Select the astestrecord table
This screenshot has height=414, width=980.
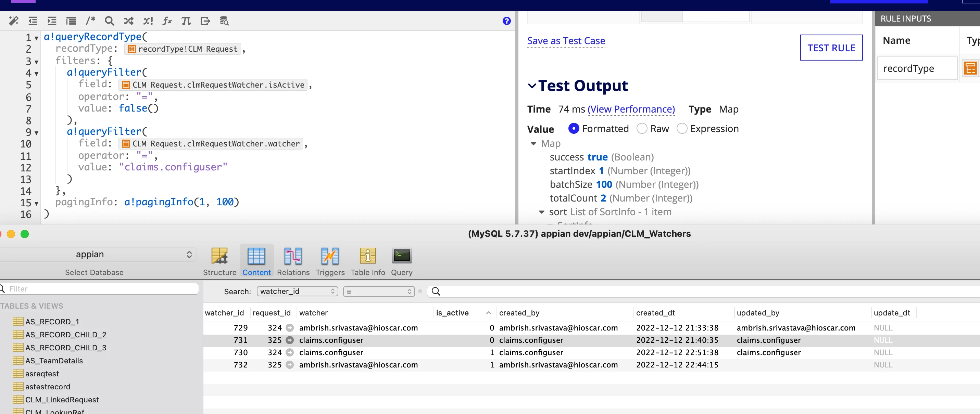(48, 387)
